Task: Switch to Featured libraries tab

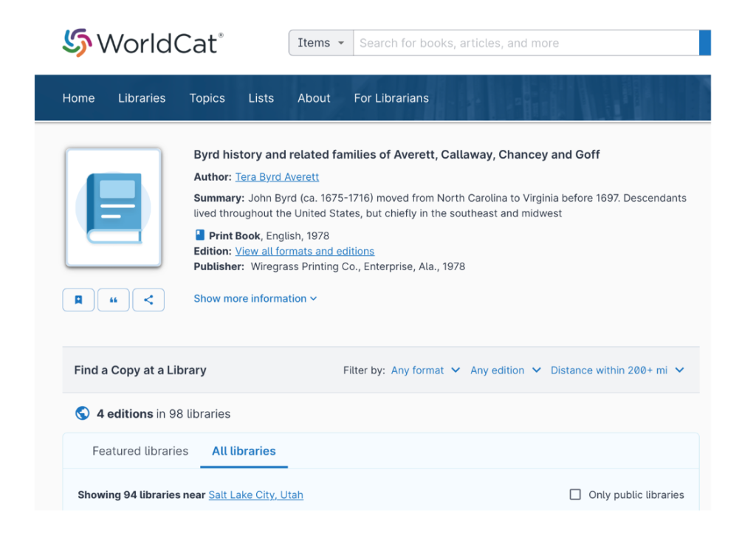Action: coord(140,451)
